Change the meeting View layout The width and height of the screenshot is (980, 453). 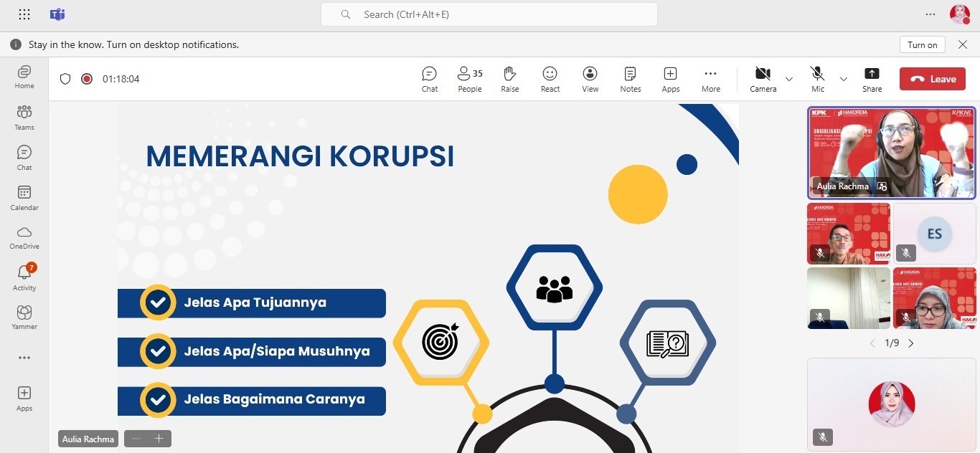(590, 79)
